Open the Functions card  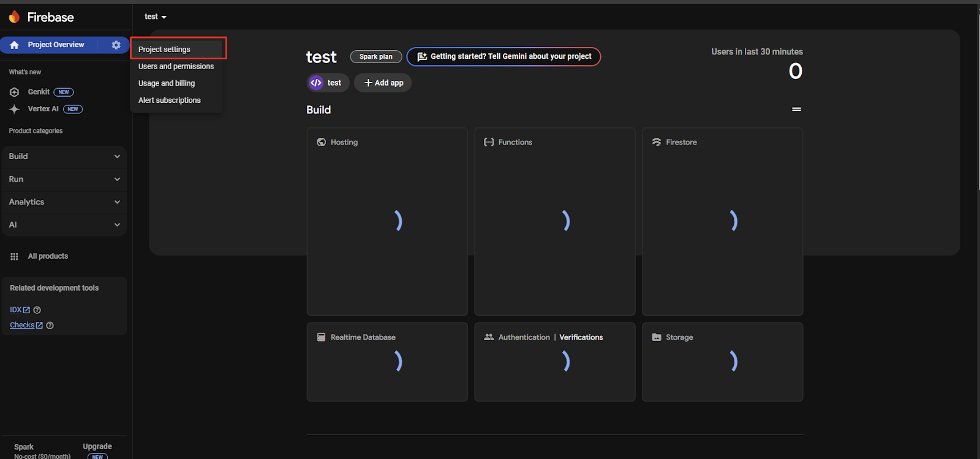pos(555,222)
